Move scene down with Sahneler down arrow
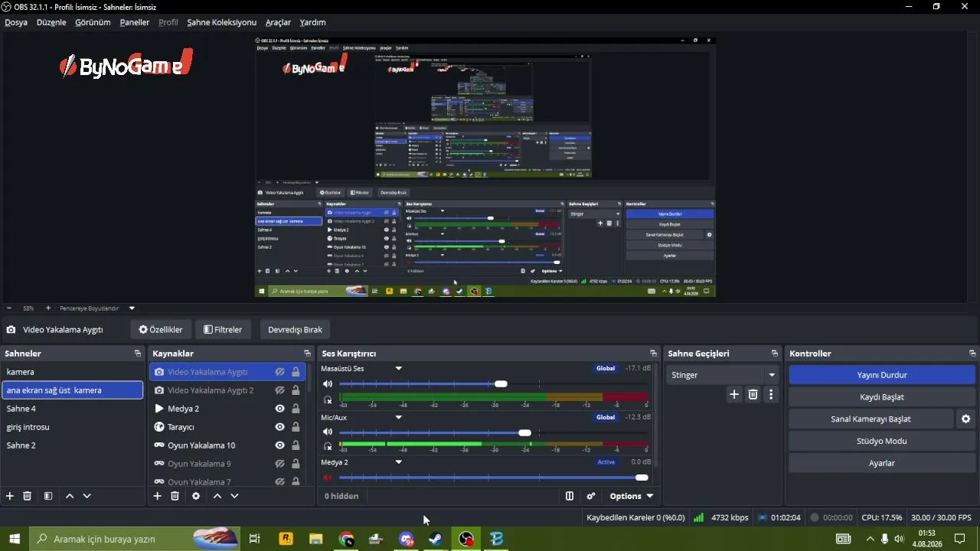980x551 pixels. [87, 496]
